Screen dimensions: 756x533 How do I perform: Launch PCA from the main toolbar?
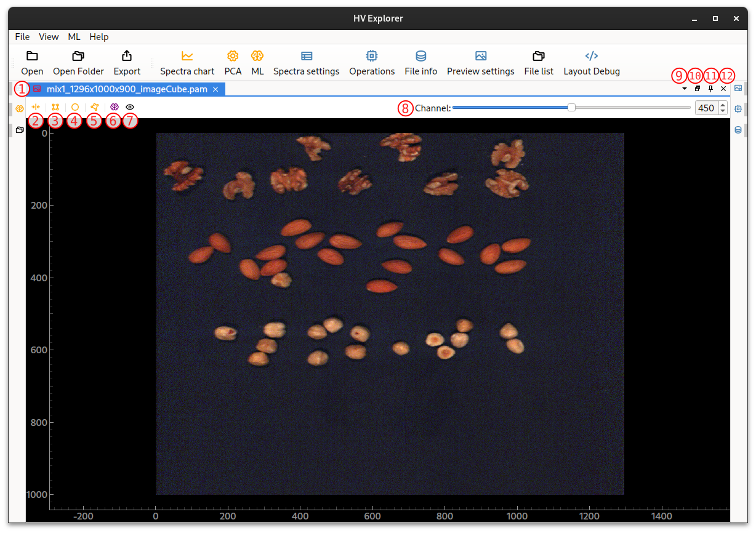233,63
